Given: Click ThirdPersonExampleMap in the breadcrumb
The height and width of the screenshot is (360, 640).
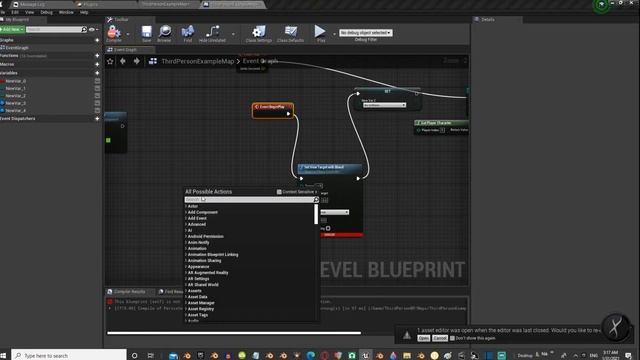Looking at the screenshot, I should click(198, 61).
